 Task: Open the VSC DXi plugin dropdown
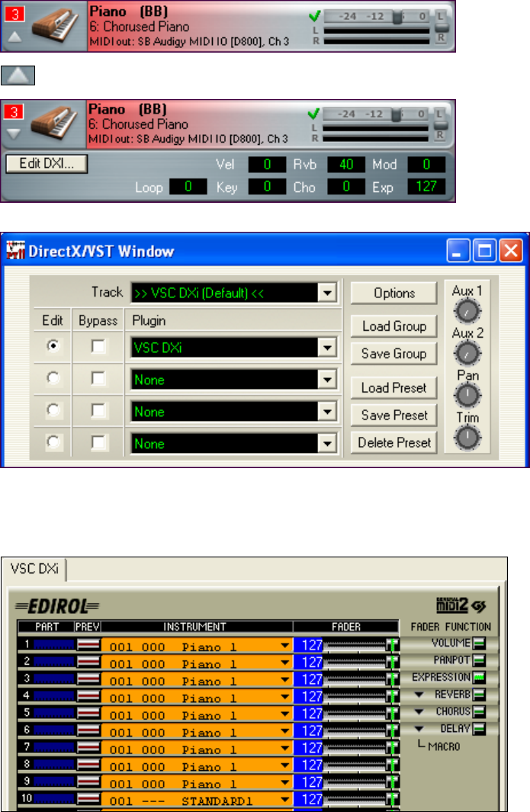pos(327,348)
